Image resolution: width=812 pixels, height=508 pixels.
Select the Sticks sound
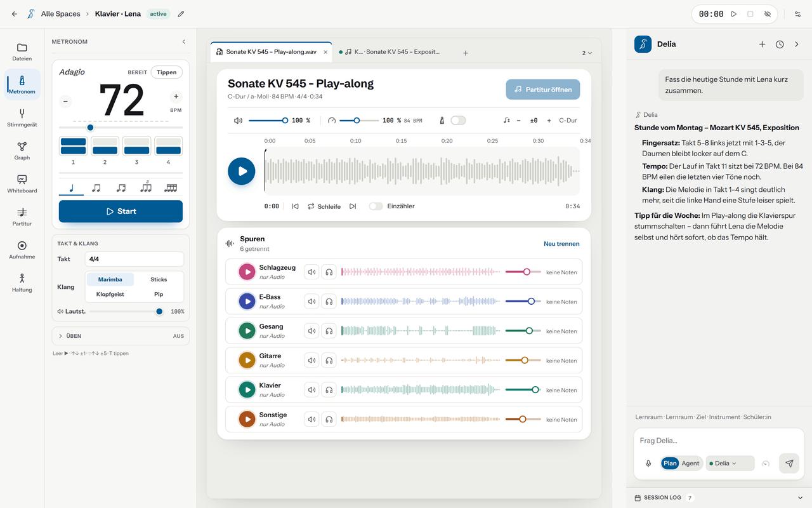click(x=159, y=279)
